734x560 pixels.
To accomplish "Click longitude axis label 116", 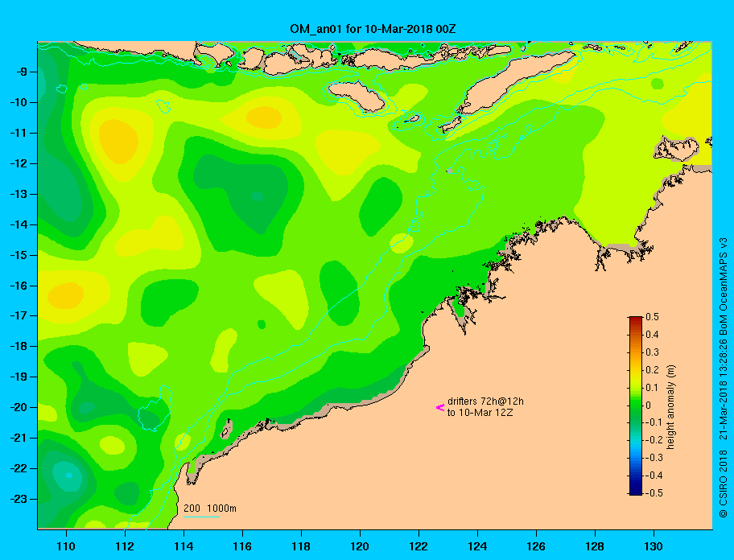I will pos(242,546).
